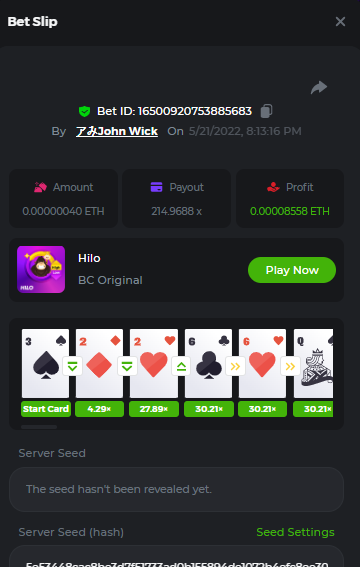The width and height of the screenshot is (360, 567).
Task: Click the Play Now button
Action: tap(292, 270)
